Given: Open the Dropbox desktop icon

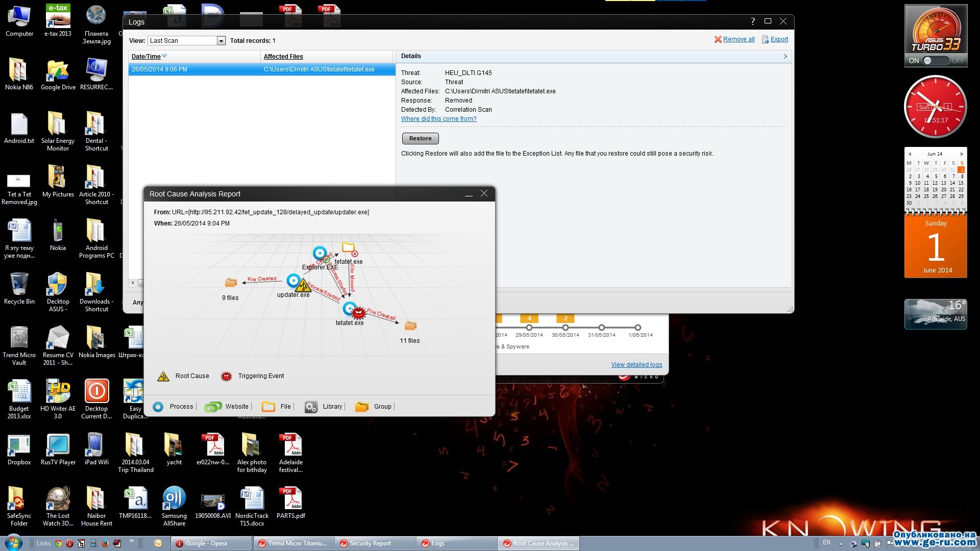Looking at the screenshot, I should coord(19,449).
